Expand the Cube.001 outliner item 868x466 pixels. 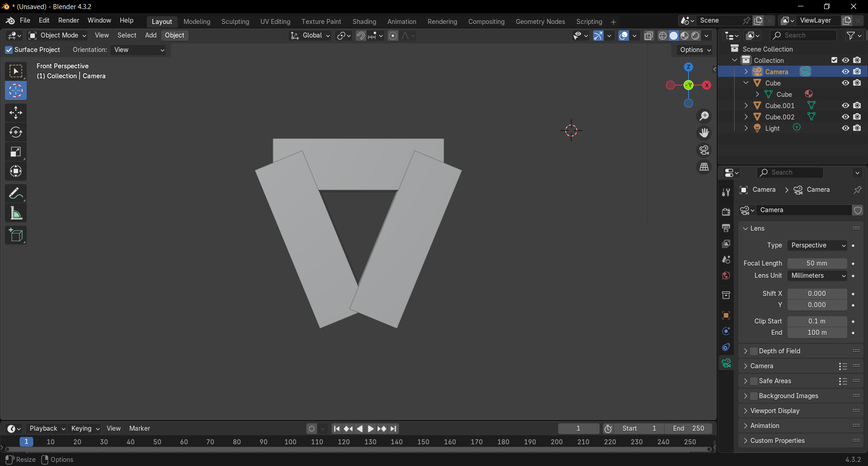[746, 105]
